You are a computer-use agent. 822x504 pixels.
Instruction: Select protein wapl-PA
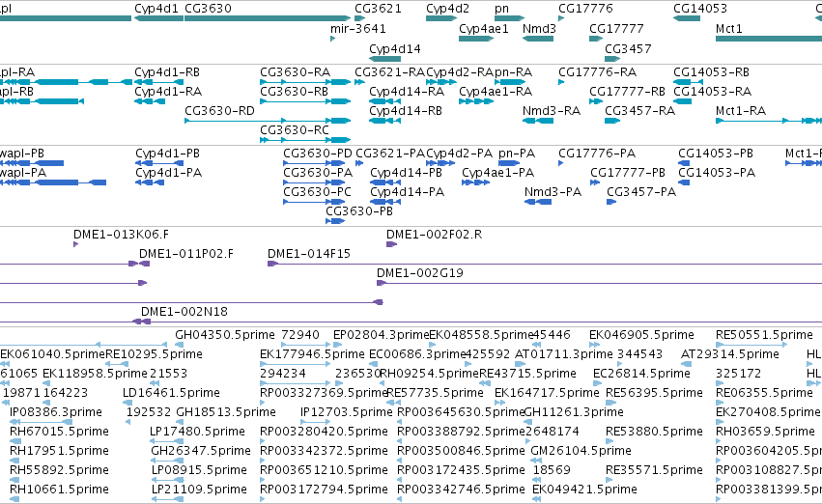[23, 173]
